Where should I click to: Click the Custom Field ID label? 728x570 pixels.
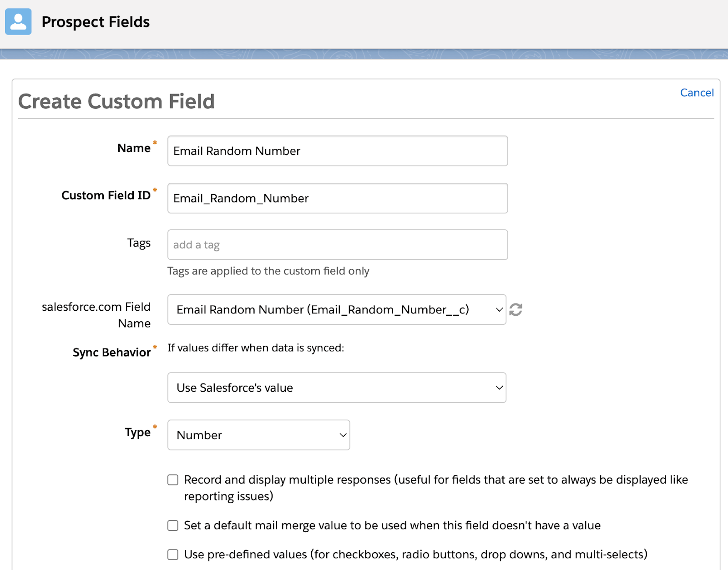coord(106,196)
